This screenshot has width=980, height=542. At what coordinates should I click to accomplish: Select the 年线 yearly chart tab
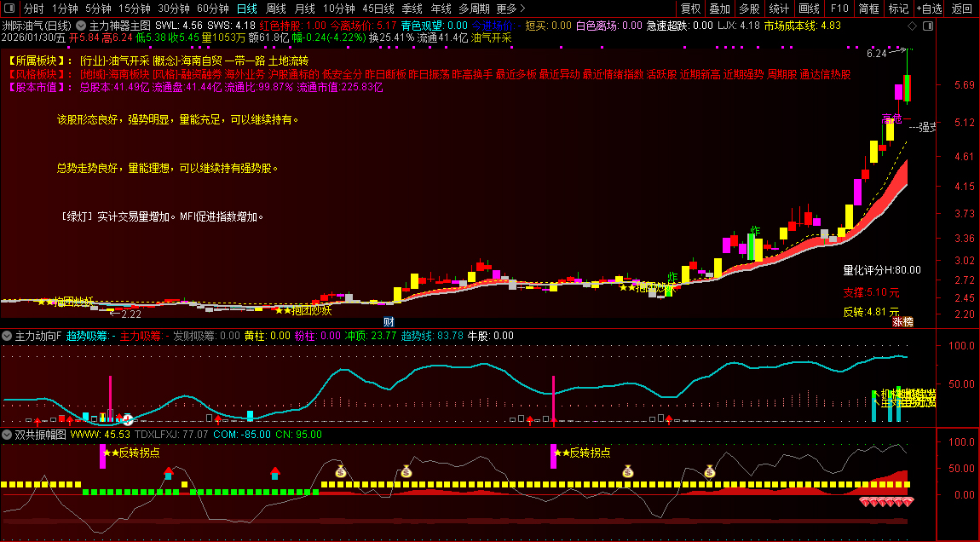click(x=441, y=9)
